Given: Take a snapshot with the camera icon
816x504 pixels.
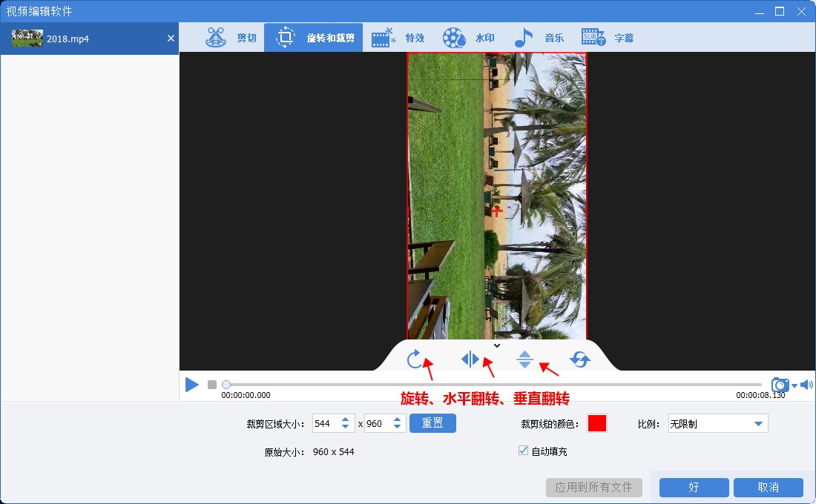Looking at the screenshot, I should [x=780, y=385].
